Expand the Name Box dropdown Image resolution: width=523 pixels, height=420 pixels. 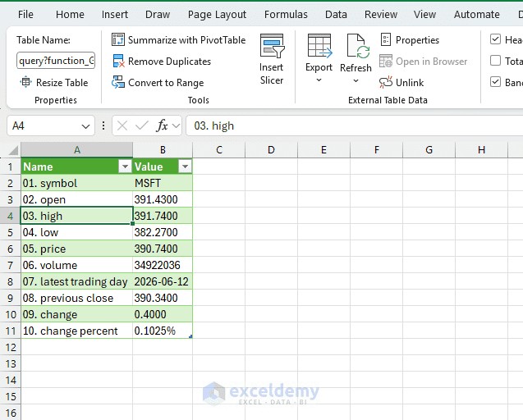point(85,126)
